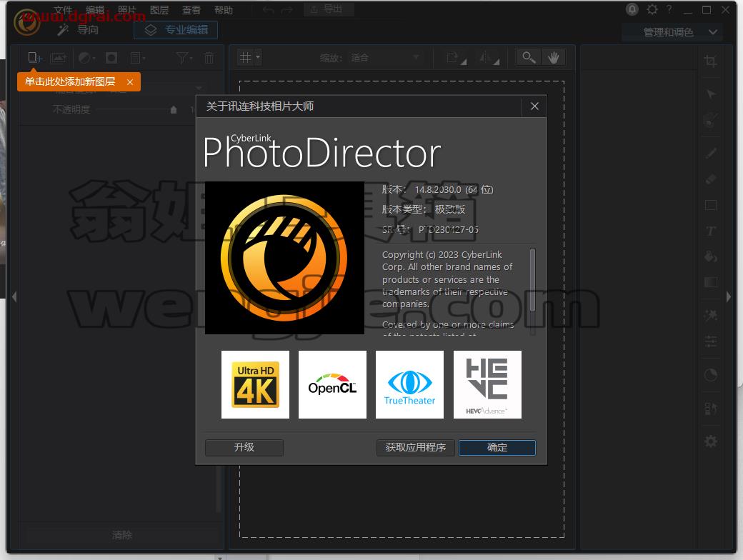743x560 pixels.
Task: Click the layer alignment arrange icon
Action: (710, 409)
